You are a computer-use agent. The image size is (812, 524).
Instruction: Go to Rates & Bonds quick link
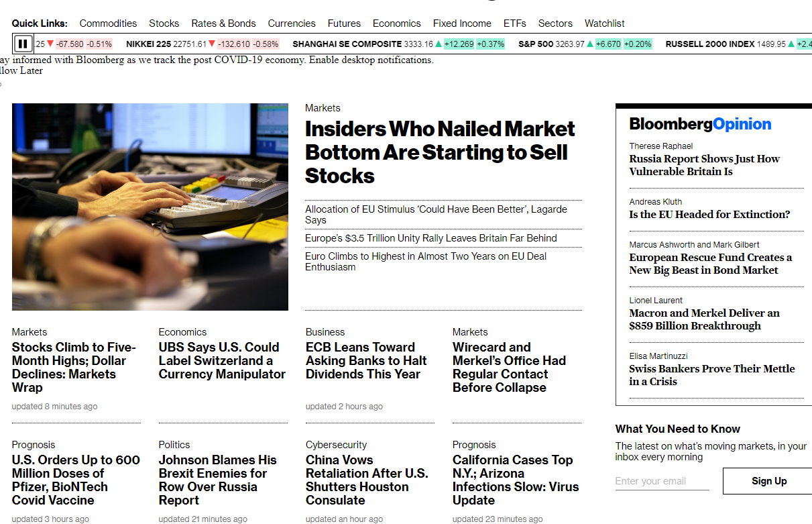[223, 23]
